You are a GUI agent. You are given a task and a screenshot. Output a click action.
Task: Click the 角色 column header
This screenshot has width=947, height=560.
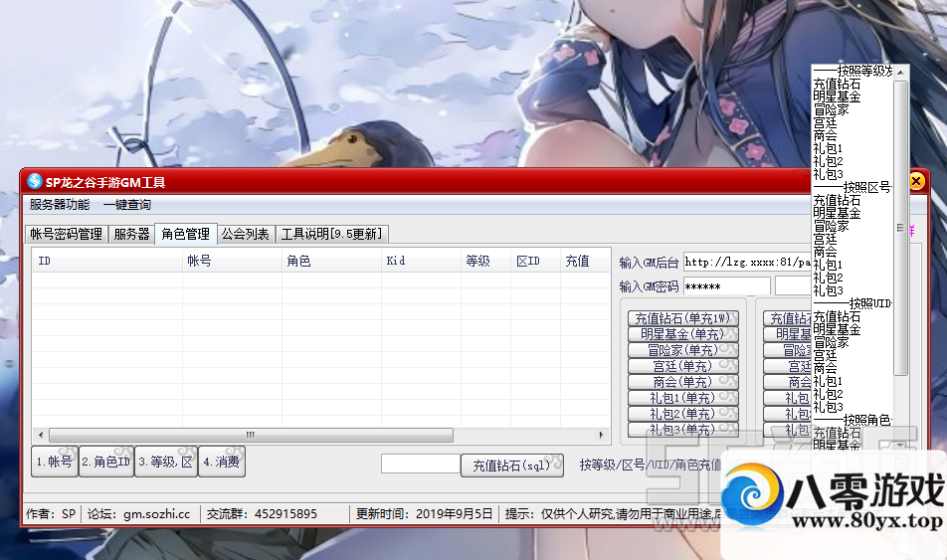(331, 261)
